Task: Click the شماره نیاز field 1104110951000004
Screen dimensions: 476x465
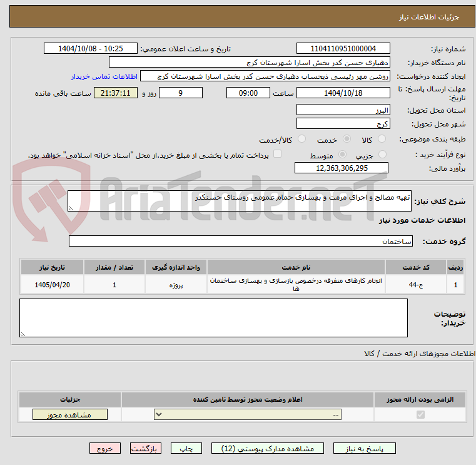Action: pos(343,49)
